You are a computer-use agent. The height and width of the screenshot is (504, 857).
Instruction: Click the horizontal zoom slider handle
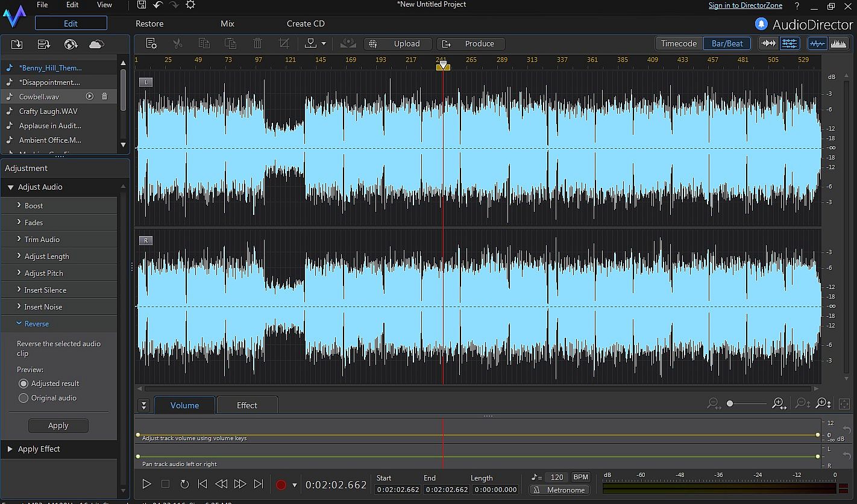pos(730,403)
